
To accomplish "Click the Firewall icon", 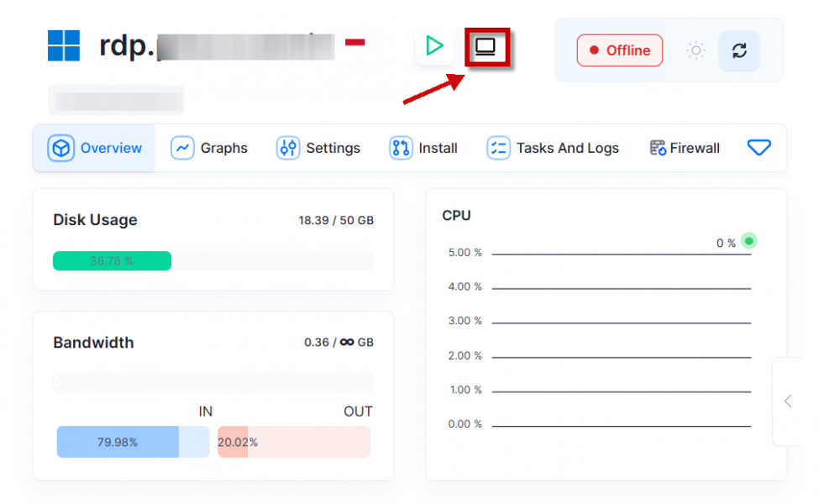I will click(x=658, y=148).
